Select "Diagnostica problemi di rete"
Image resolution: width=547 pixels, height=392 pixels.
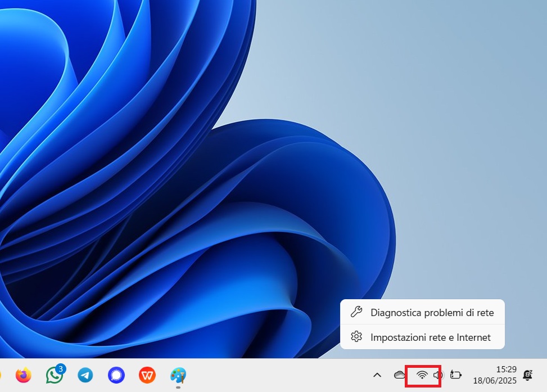432,313
